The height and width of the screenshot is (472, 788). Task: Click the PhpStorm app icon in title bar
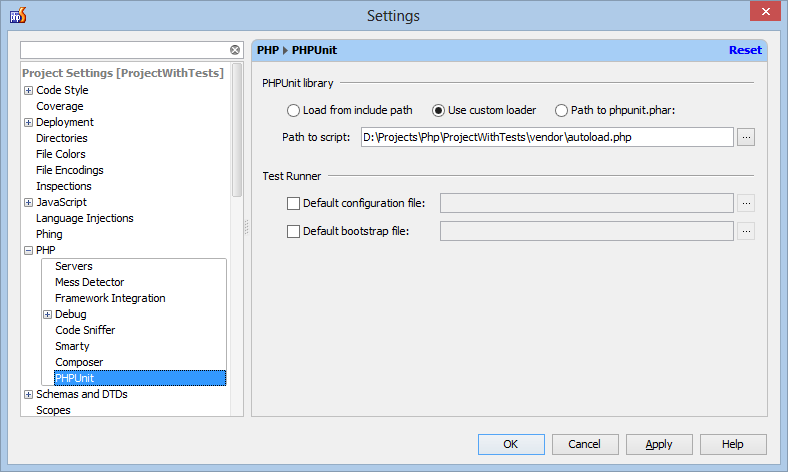point(18,16)
